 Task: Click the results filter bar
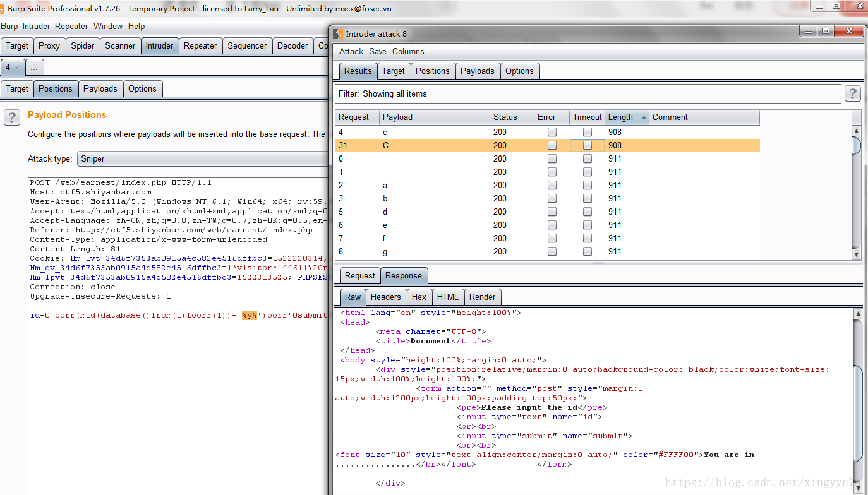pos(588,94)
